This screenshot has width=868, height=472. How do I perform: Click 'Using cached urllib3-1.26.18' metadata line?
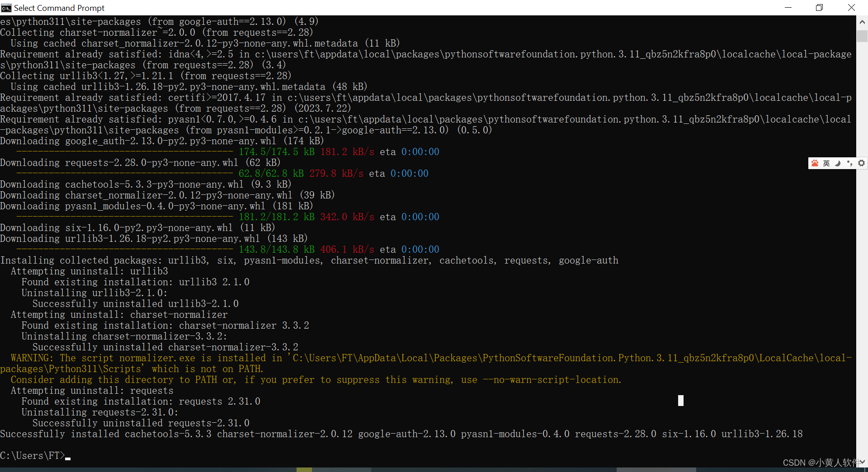point(189,87)
